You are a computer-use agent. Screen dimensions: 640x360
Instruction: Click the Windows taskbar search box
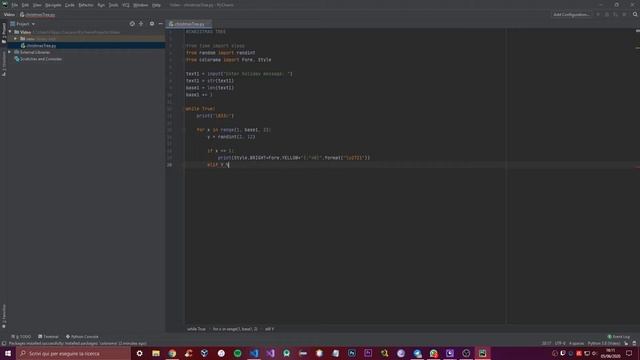(73, 353)
